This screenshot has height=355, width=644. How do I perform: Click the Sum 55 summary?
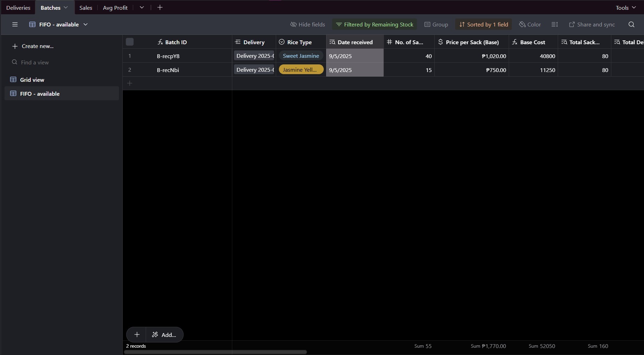(x=422, y=346)
